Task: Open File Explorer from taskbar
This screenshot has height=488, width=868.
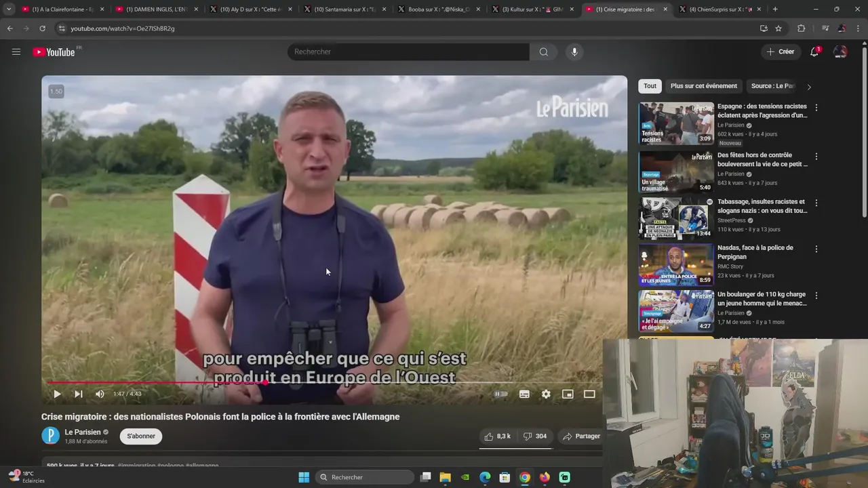Action: 446,477
